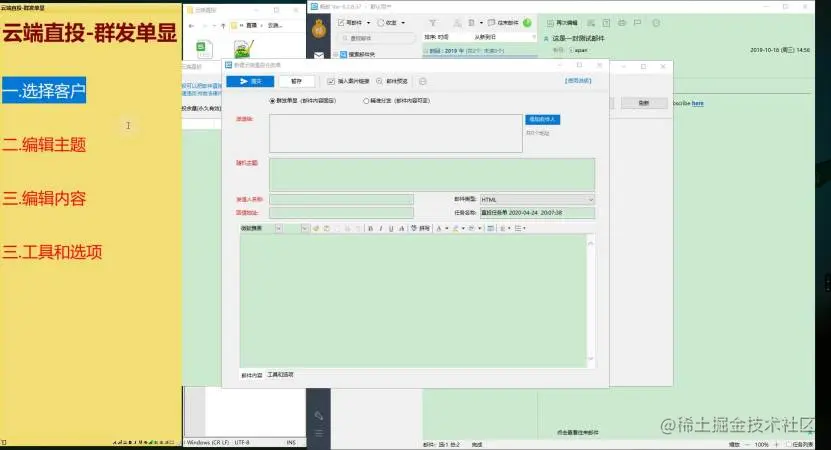Expand the search mail folder tree item
831x450 pixels.
[x=335, y=55]
